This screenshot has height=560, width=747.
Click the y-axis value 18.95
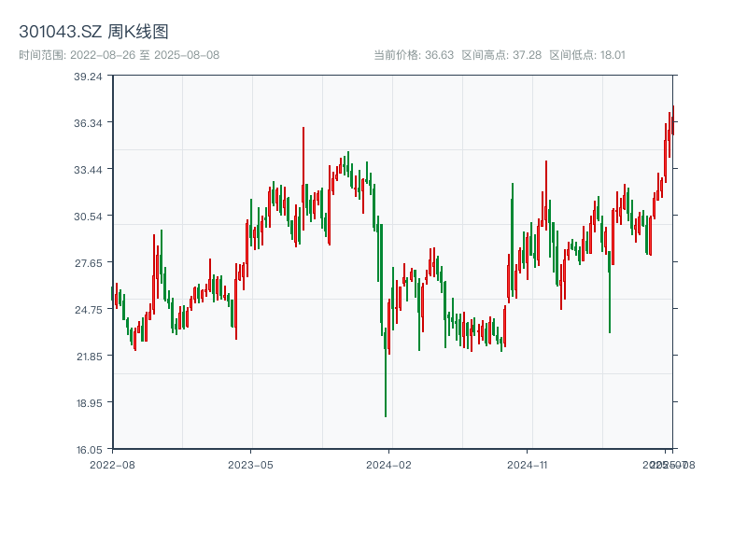[89, 403]
